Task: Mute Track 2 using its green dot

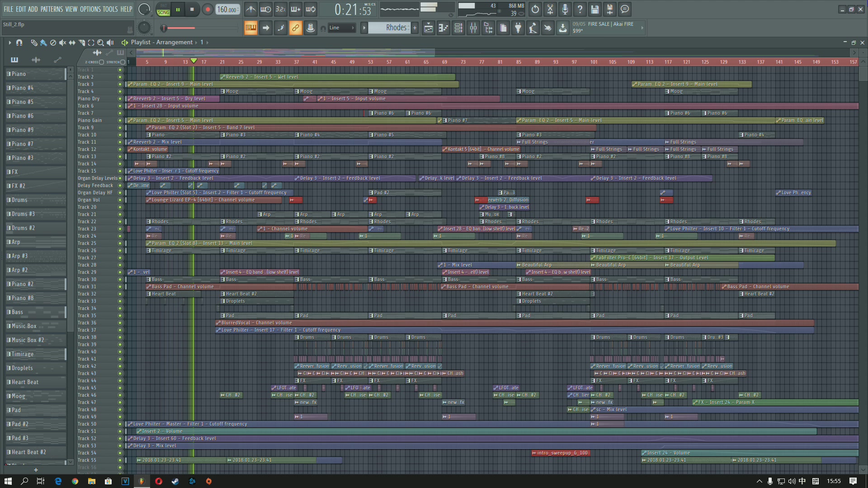Action: [120, 77]
